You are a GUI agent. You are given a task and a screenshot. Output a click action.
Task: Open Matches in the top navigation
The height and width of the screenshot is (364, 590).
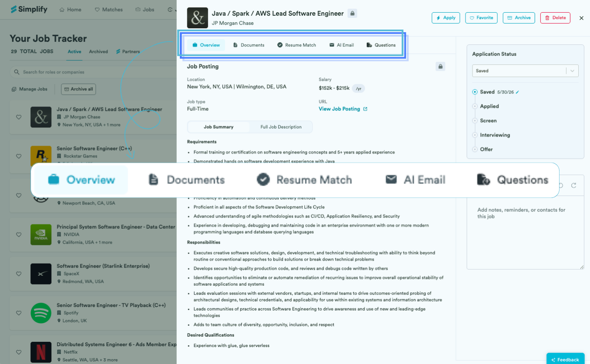tap(109, 10)
